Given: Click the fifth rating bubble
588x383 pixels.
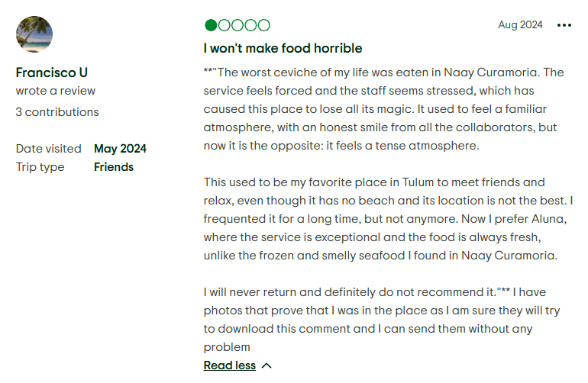Looking at the screenshot, I should pyautogui.click(x=263, y=25).
